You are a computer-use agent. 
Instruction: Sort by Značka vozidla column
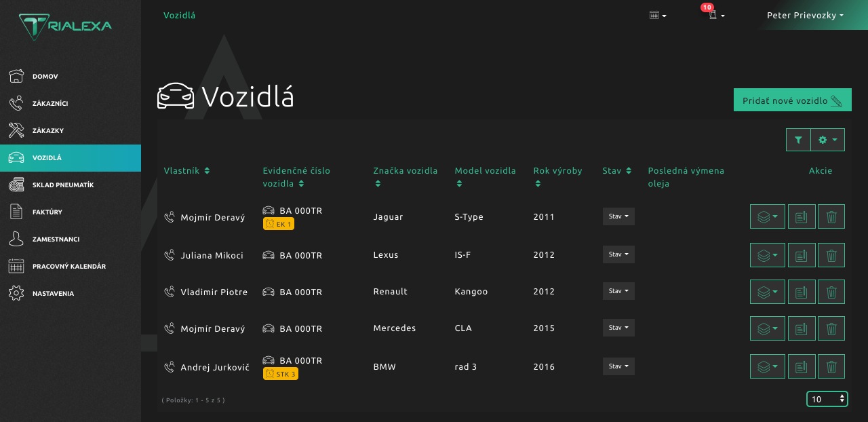406,177
